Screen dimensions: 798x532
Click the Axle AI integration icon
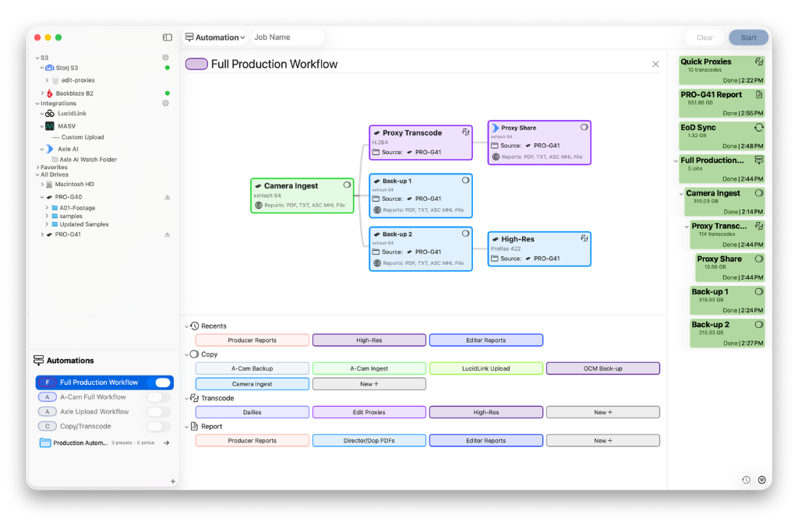(50, 149)
